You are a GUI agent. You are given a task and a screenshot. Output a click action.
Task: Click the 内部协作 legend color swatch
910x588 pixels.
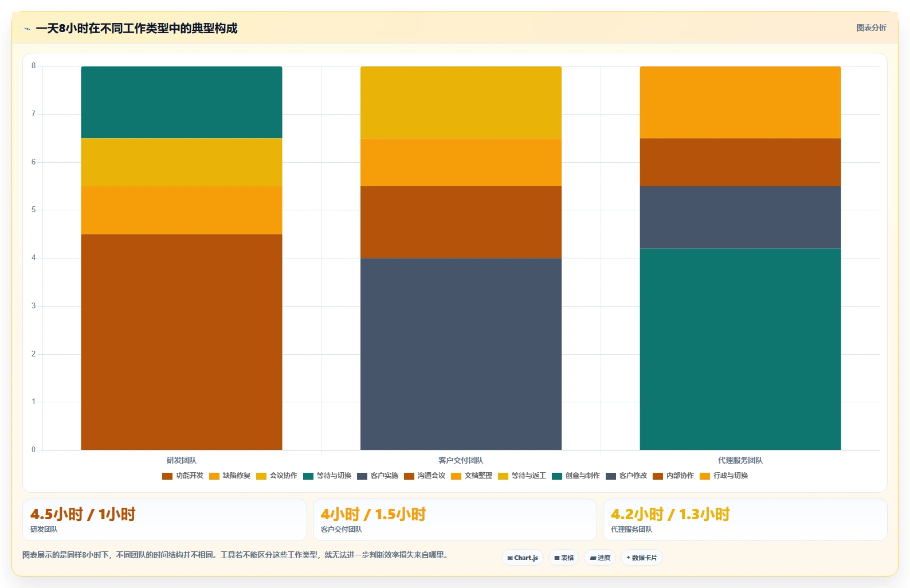click(x=658, y=476)
